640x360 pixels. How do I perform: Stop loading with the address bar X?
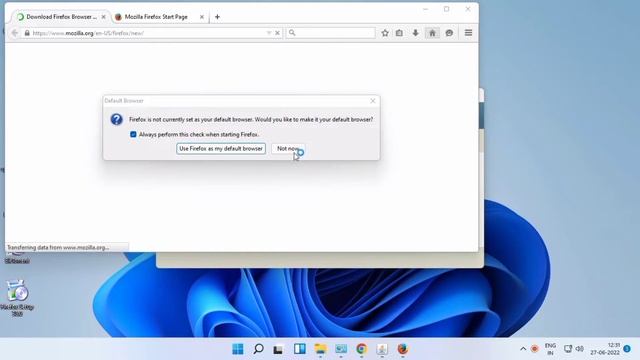point(278,33)
